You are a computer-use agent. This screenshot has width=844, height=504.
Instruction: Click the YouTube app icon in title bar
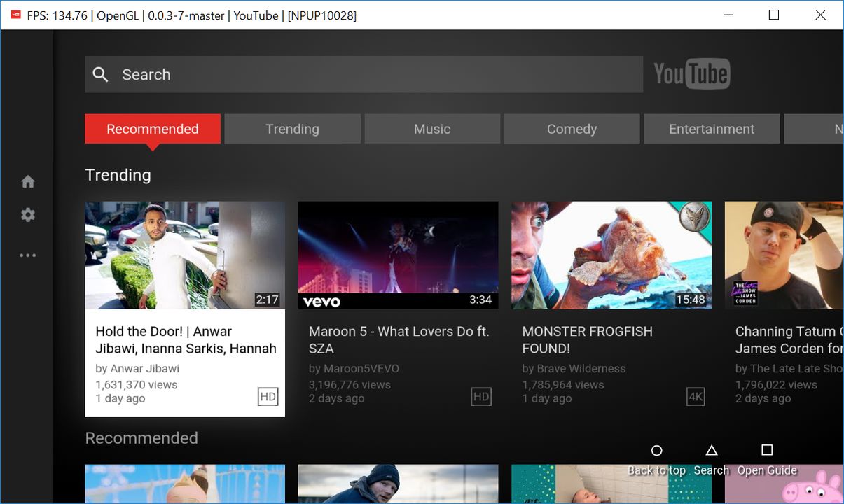[15, 15]
